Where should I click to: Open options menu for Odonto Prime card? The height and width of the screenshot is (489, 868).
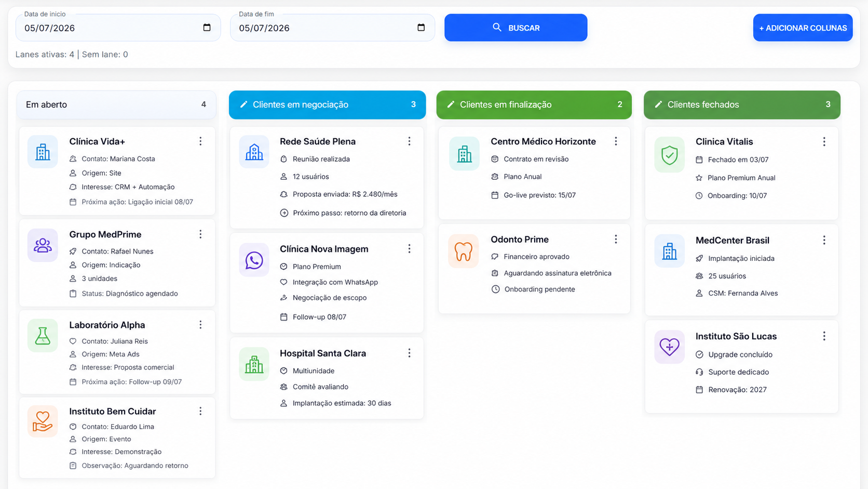tap(616, 239)
